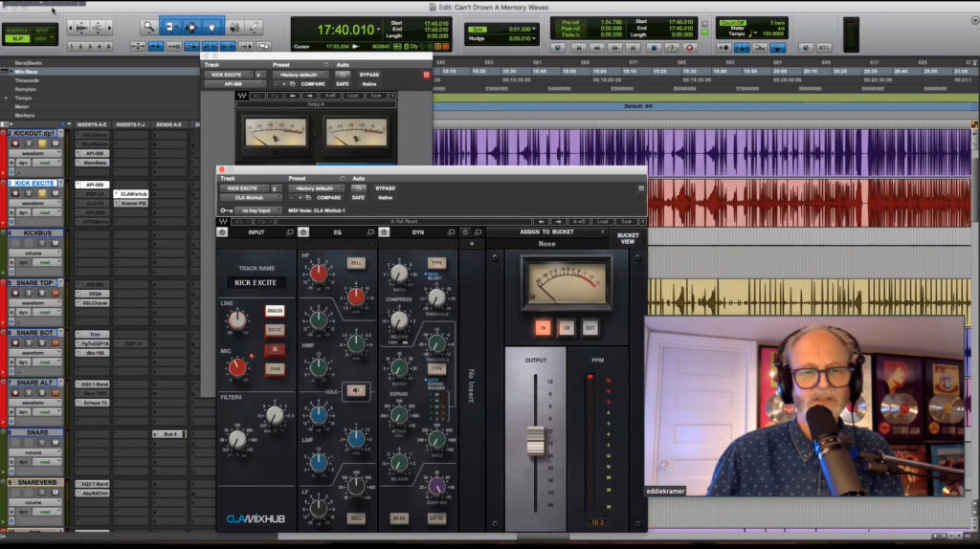Click the Rewind transport button
The image size is (980, 549).
pyautogui.click(x=597, y=48)
